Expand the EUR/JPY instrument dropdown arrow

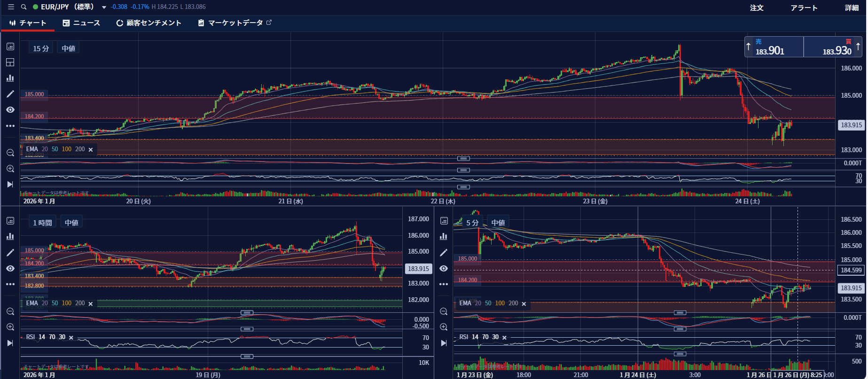tap(104, 8)
